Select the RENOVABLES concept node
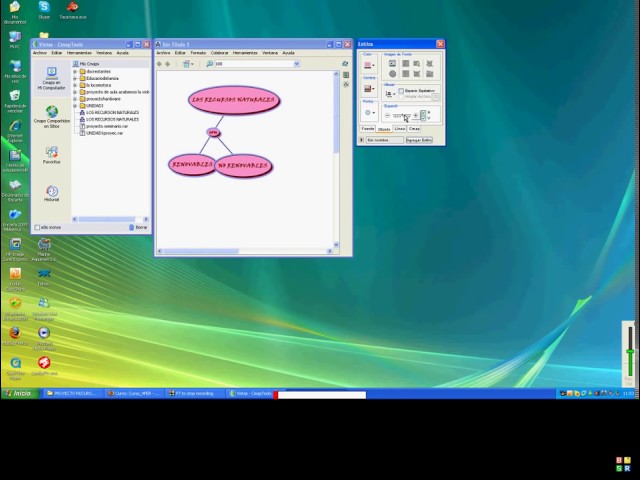 (192, 164)
